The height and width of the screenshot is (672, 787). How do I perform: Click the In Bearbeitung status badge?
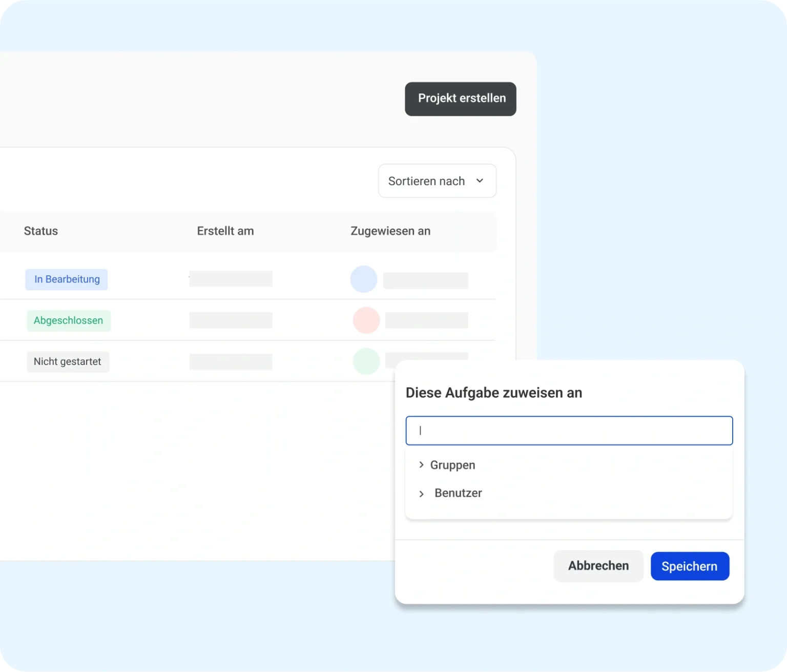point(67,279)
